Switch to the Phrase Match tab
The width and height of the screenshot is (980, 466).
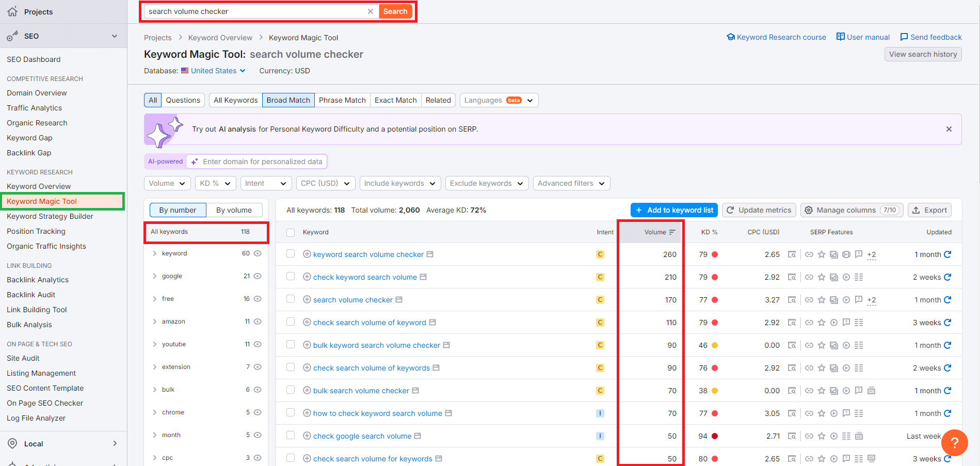(x=342, y=100)
